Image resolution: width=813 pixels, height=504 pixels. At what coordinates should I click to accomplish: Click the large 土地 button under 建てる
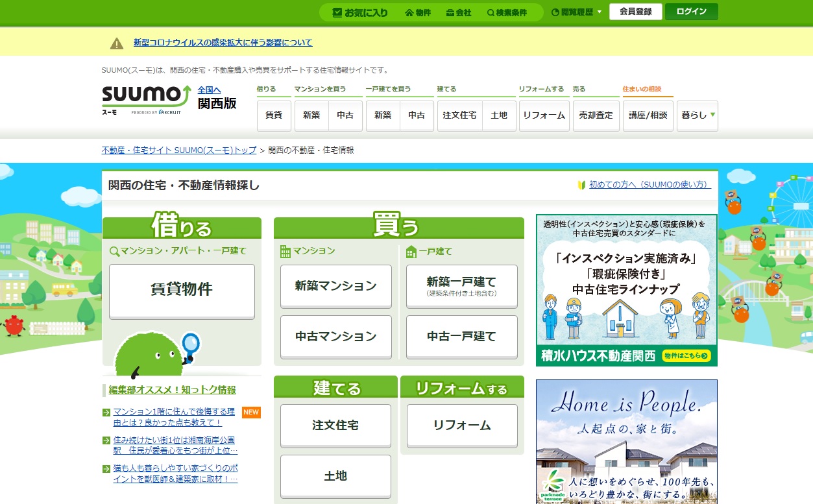[x=336, y=476]
